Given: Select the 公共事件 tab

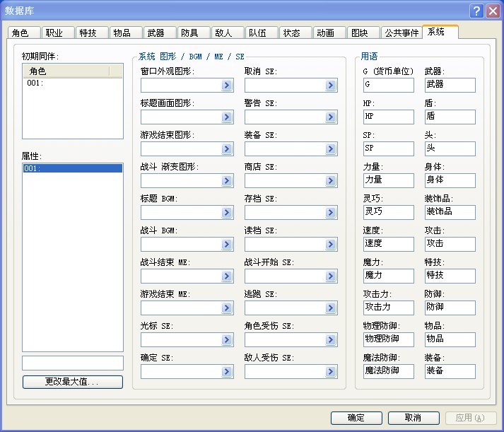Looking at the screenshot, I should (x=402, y=33).
